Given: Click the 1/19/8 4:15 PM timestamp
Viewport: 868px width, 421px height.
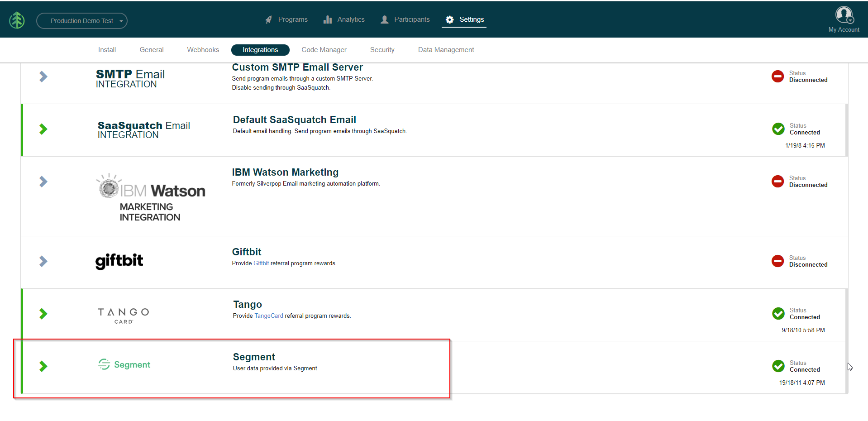Looking at the screenshot, I should tap(805, 146).
